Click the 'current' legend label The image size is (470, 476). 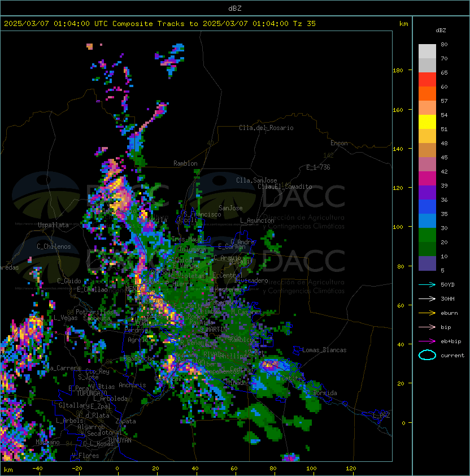click(x=452, y=356)
